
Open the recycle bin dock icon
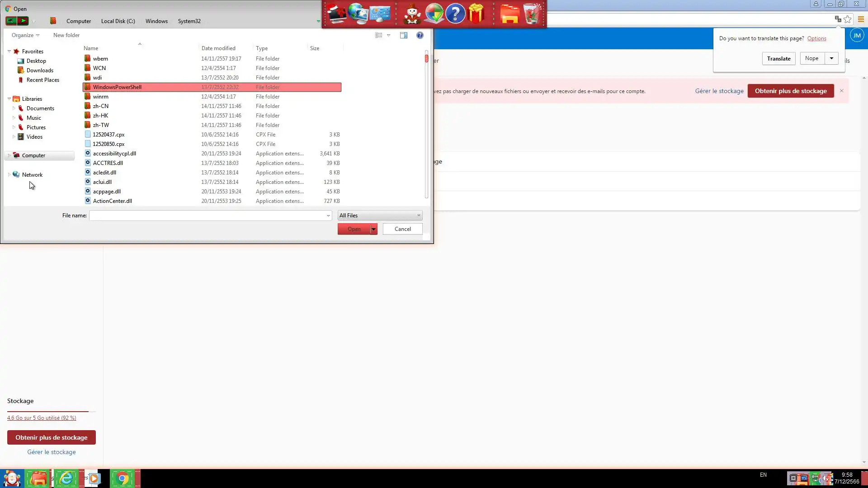pyautogui.click(x=532, y=14)
